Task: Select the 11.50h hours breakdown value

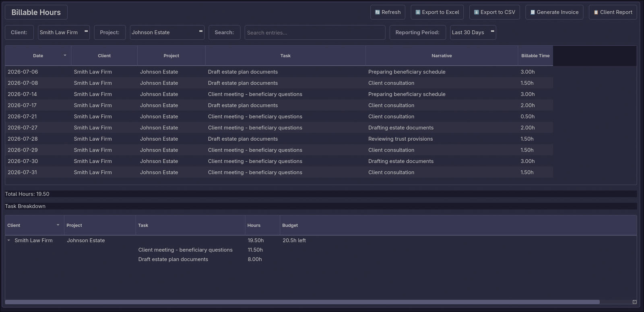Action: [x=255, y=250]
